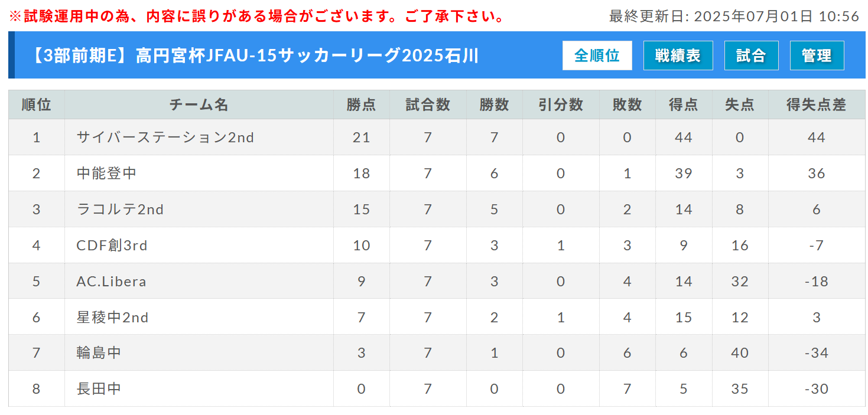Click the チーム名 column header
Screen dimensions: 868x415
pyautogui.click(x=199, y=104)
